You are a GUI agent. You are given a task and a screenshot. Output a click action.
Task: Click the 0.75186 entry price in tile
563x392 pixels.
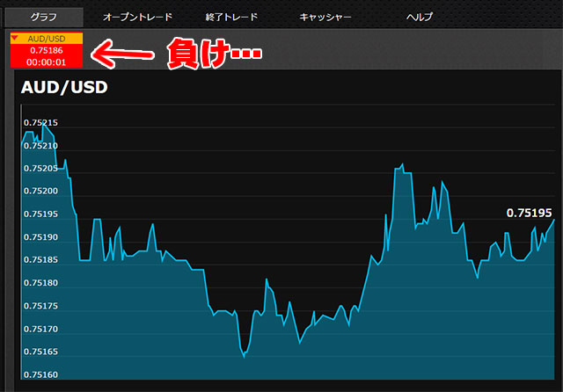pyautogui.click(x=47, y=50)
